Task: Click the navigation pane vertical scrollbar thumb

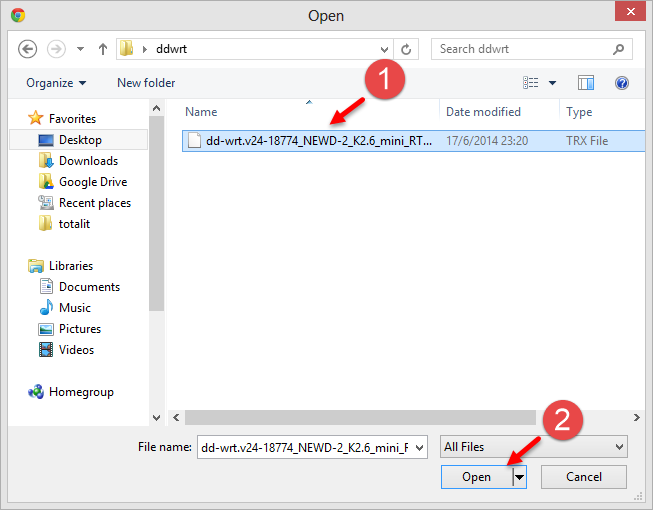Action: click(x=157, y=214)
